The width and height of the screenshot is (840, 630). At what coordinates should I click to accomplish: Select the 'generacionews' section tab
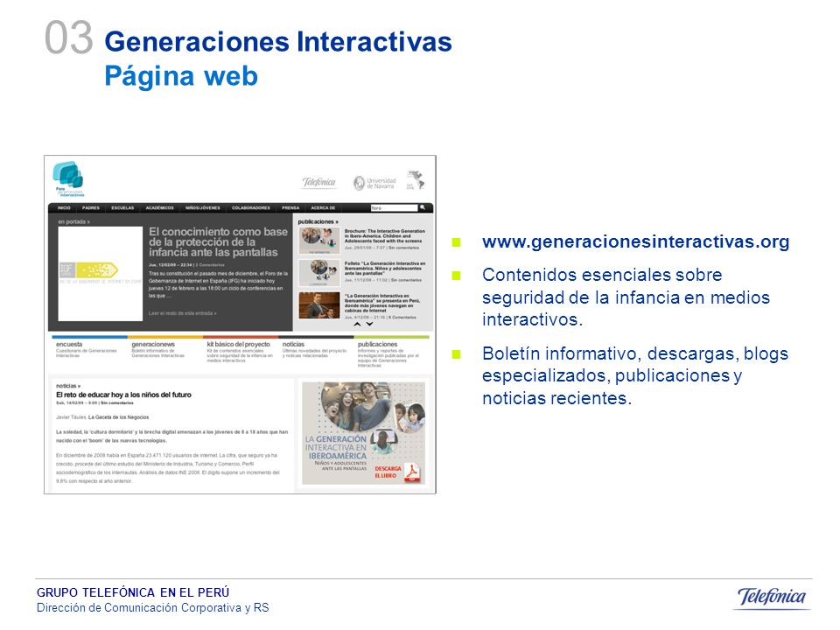click(153, 345)
